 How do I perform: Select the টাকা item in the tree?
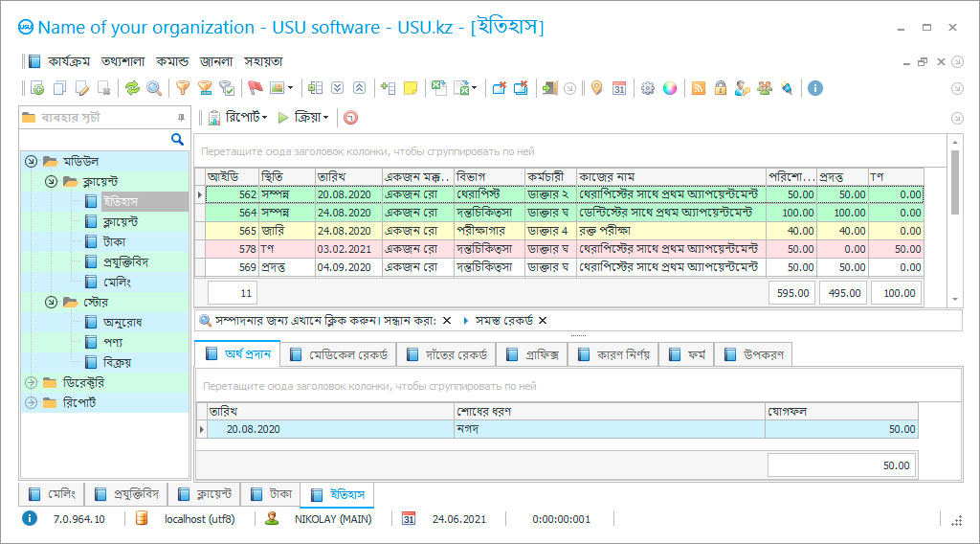click(114, 241)
